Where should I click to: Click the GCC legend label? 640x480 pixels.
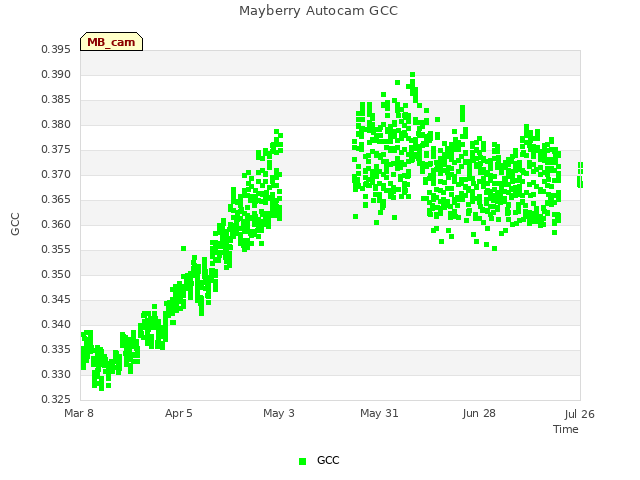[x=328, y=460]
